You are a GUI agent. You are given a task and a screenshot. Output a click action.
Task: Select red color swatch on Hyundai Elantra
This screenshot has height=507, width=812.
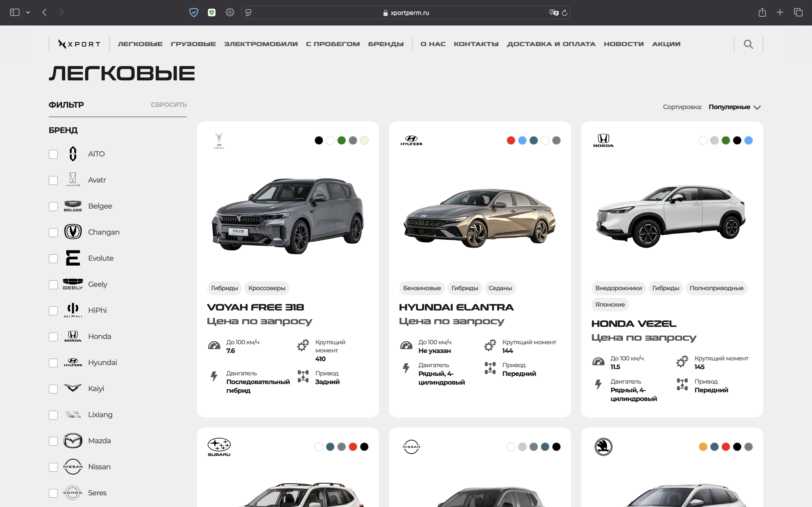[x=511, y=141]
